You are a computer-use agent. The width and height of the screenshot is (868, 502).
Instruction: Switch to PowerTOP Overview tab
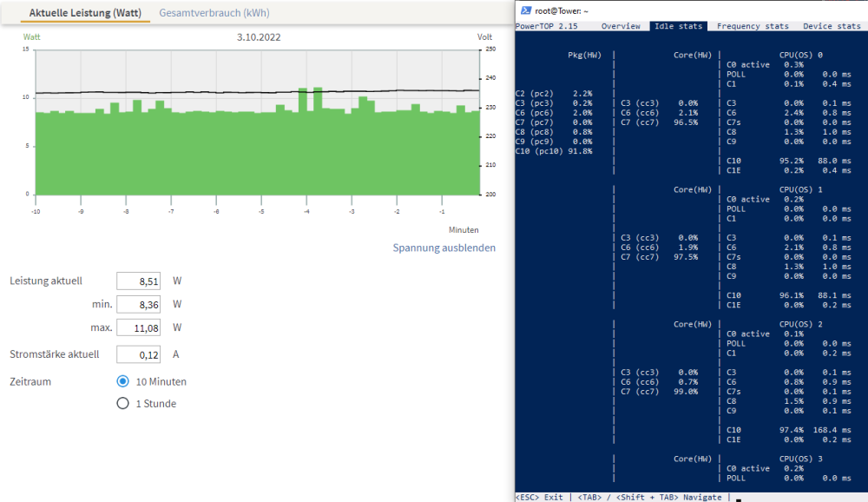pos(621,26)
